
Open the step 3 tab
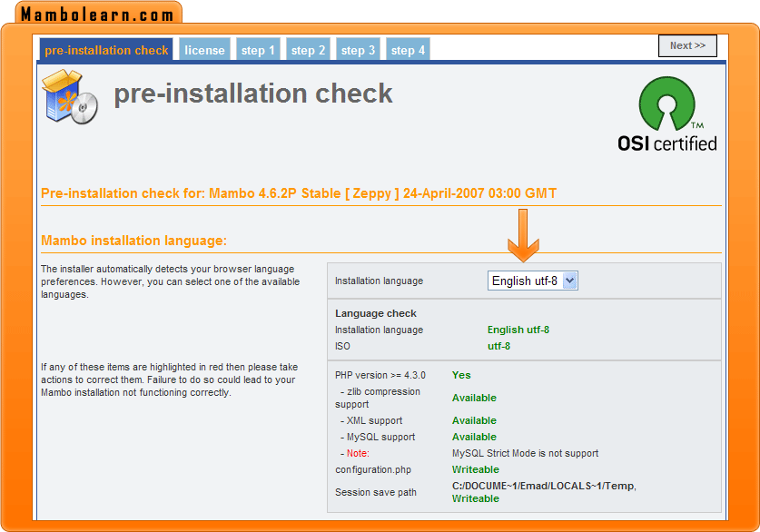coord(358,50)
